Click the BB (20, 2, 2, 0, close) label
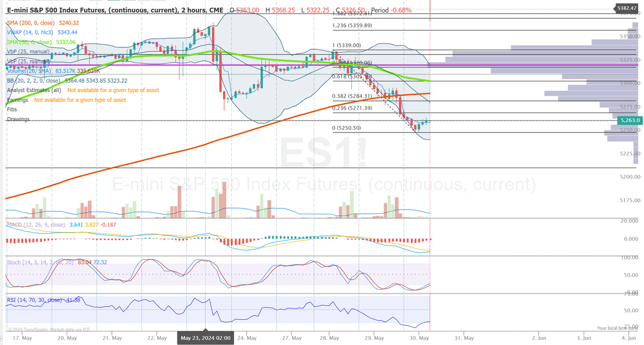The height and width of the screenshot is (345, 644). (34, 81)
